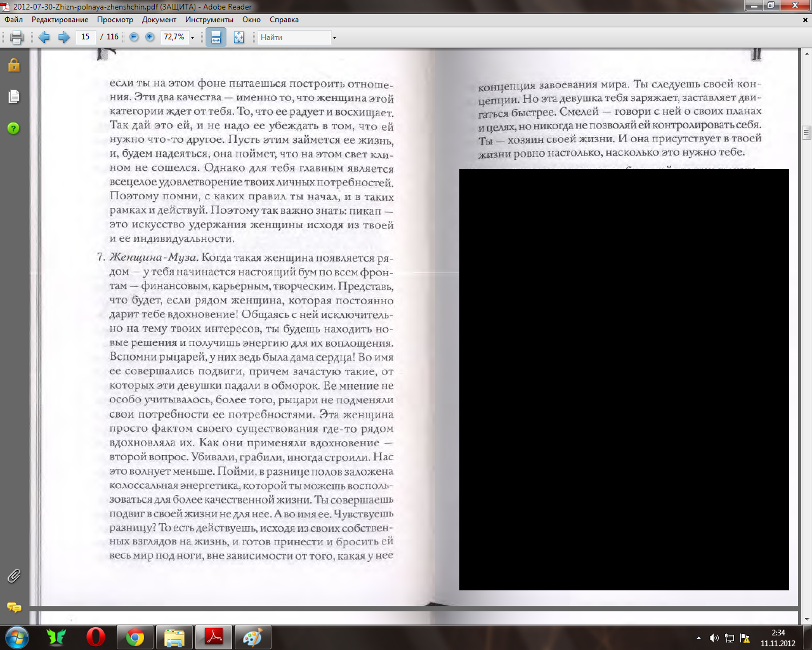
Task: Expand the Найти search options dropdown
Action: pyautogui.click(x=334, y=37)
